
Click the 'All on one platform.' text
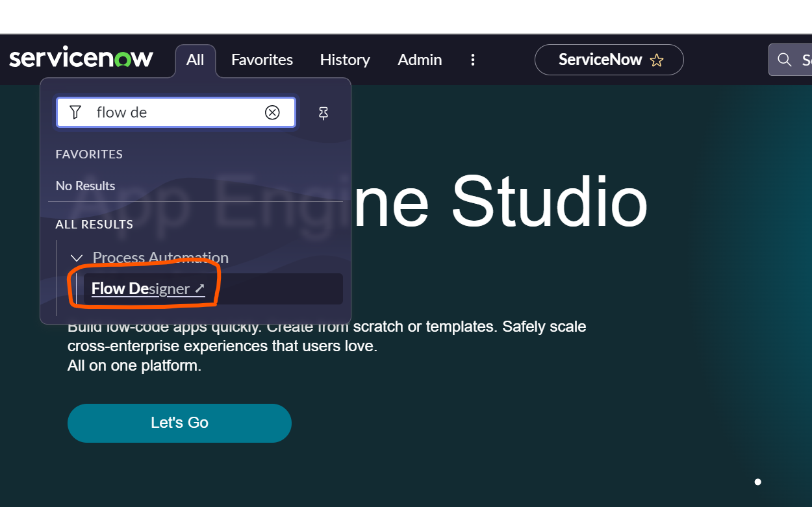pyautogui.click(x=134, y=365)
